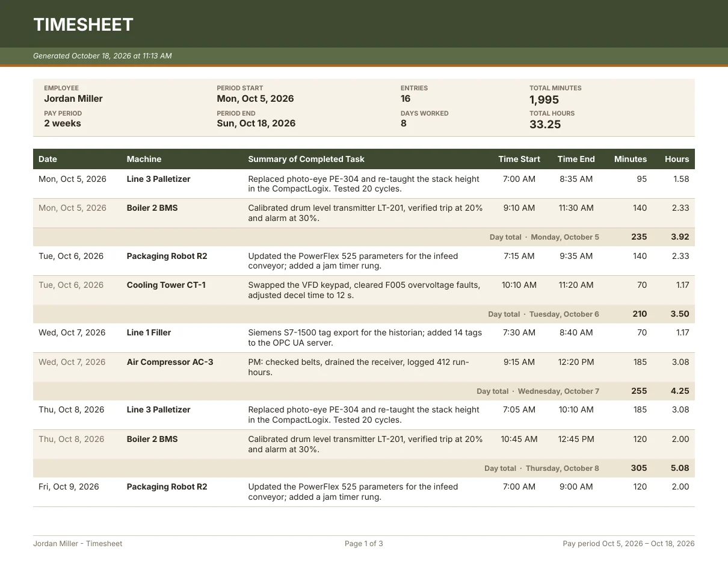Click the Machine column header

click(144, 159)
